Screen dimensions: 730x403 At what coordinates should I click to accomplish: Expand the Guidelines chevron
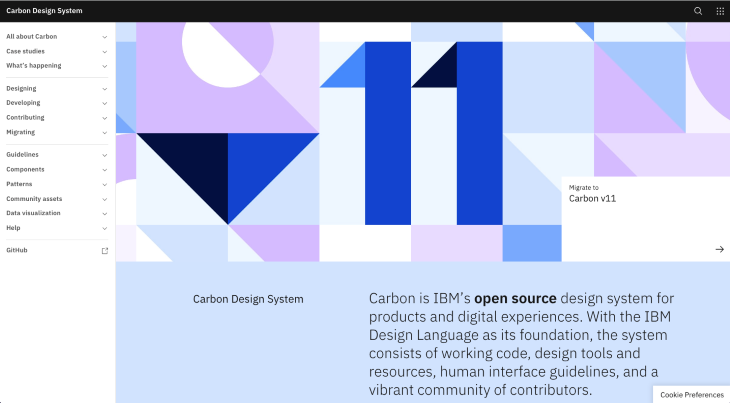[105, 155]
